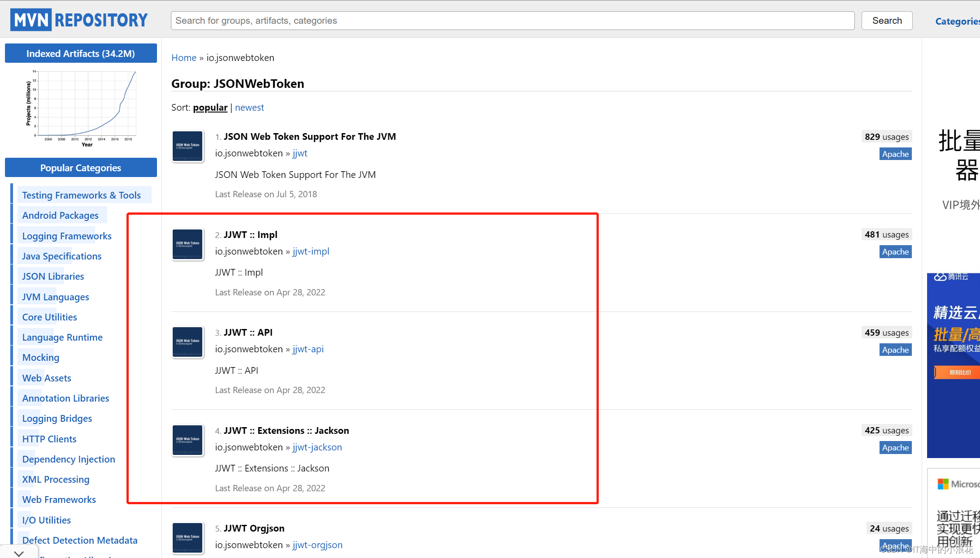
Task: Click the Search button
Action: click(886, 21)
